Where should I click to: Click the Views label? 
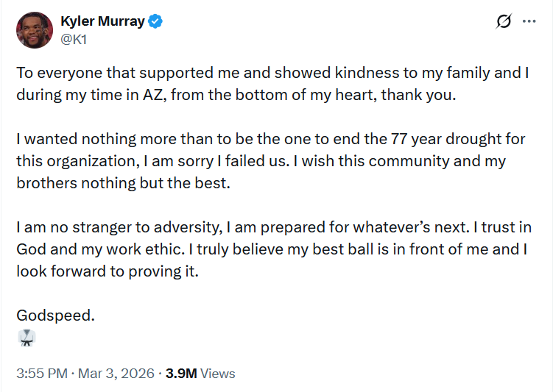pyautogui.click(x=218, y=374)
